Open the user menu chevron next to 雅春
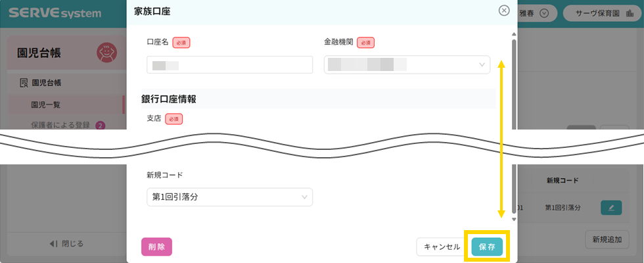 click(x=543, y=13)
